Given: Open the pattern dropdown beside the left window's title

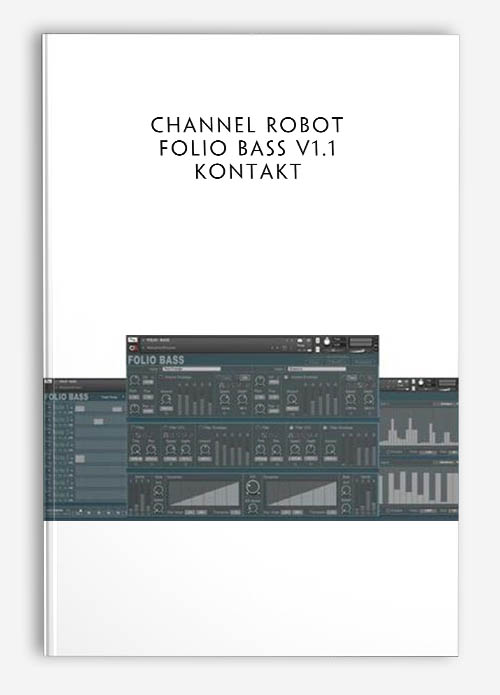Looking at the screenshot, I should point(113,397).
